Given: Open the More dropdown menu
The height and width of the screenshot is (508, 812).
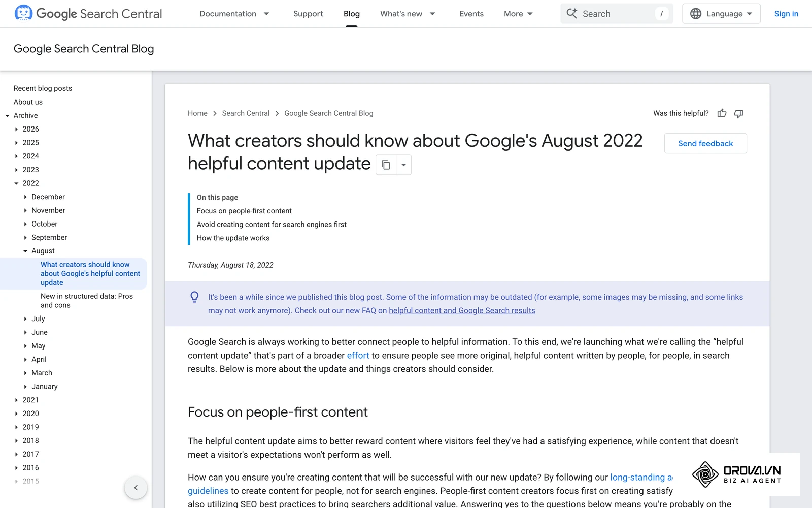Looking at the screenshot, I should (518, 14).
